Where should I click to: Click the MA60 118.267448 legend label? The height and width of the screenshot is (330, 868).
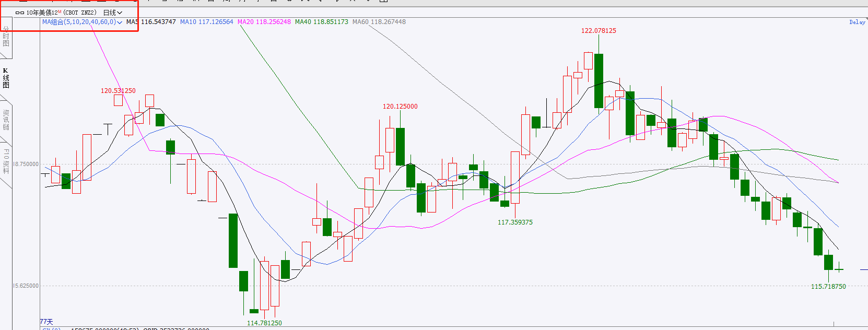click(x=379, y=22)
